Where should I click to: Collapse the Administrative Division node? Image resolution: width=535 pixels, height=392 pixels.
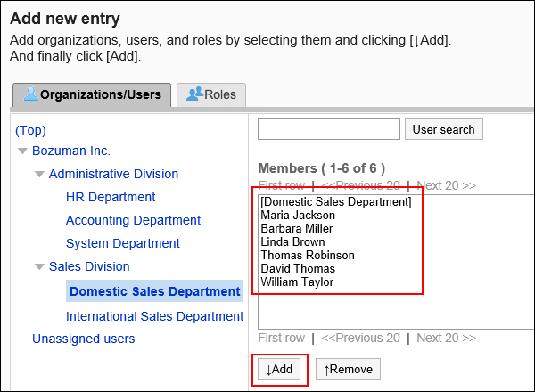point(39,174)
